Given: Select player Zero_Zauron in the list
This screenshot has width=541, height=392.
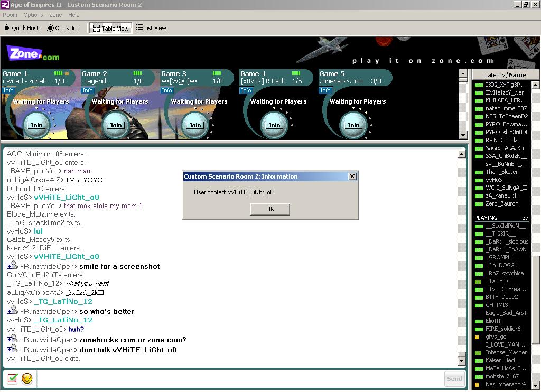Looking at the screenshot, I should tap(501, 203).
